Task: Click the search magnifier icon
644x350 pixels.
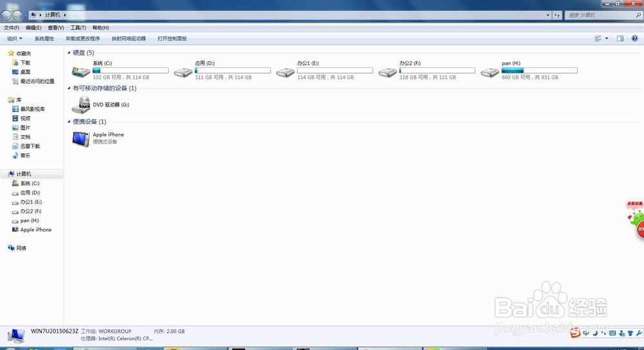Action: coord(638,15)
